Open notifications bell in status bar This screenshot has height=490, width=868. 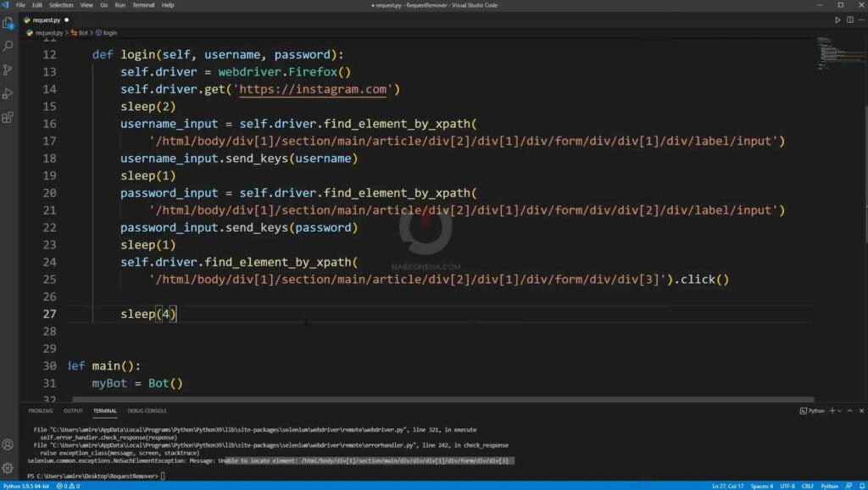862,486
